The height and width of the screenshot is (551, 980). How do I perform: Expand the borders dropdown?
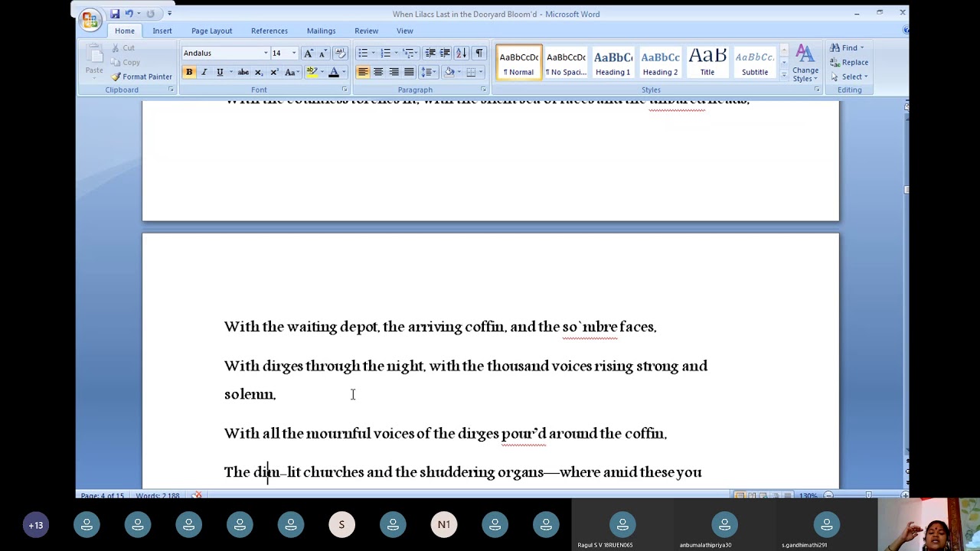click(482, 72)
